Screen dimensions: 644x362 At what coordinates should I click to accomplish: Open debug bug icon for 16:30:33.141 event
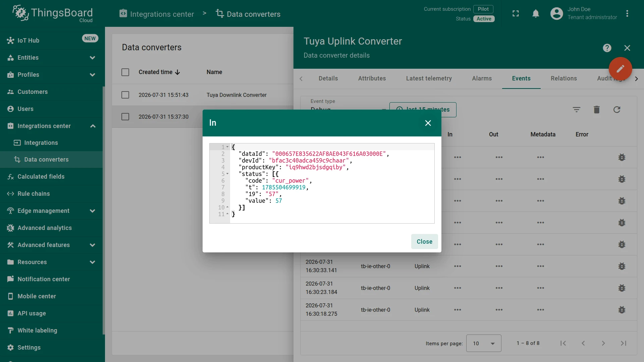point(622,266)
